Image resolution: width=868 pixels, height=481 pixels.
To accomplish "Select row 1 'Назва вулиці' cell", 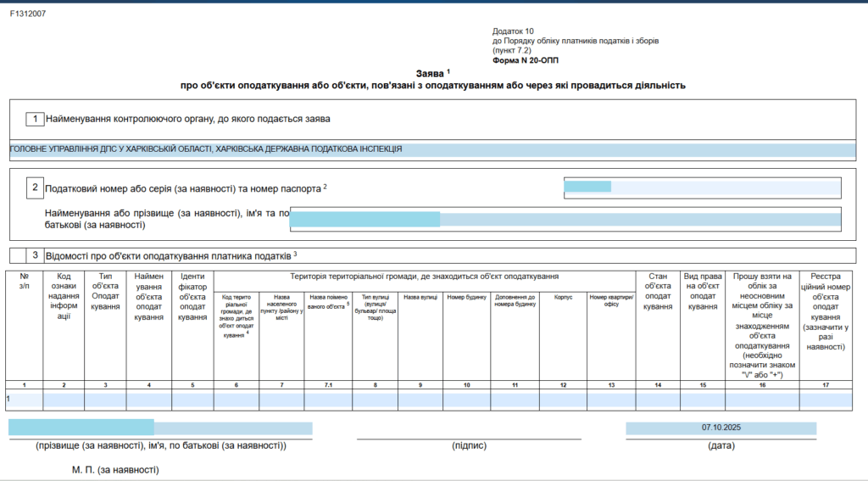I will (x=420, y=399).
